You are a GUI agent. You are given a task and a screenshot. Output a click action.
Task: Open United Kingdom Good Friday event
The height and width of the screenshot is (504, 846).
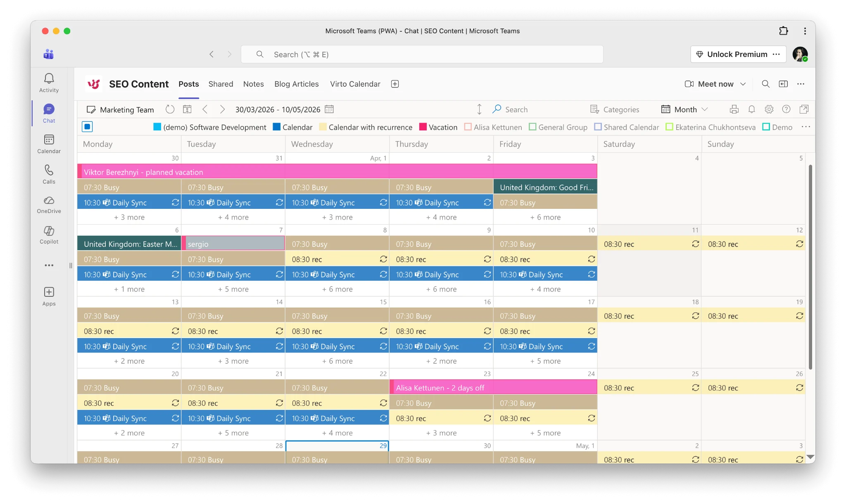[545, 187]
